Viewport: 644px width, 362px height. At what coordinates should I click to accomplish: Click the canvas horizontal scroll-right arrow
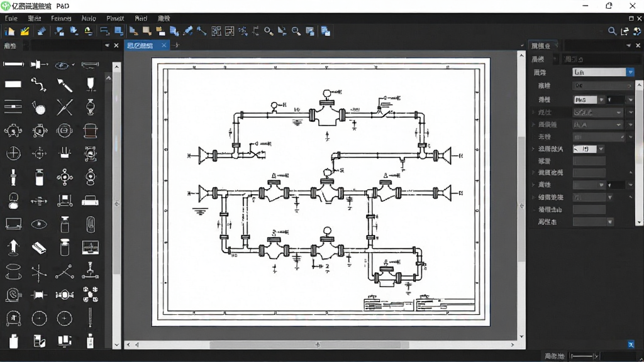513,345
